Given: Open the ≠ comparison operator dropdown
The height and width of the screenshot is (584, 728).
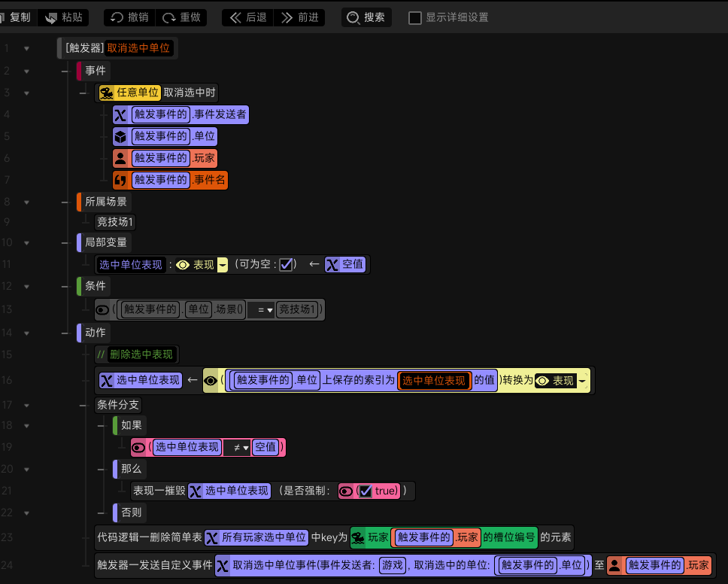Looking at the screenshot, I should pyautogui.click(x=246, y=448).
